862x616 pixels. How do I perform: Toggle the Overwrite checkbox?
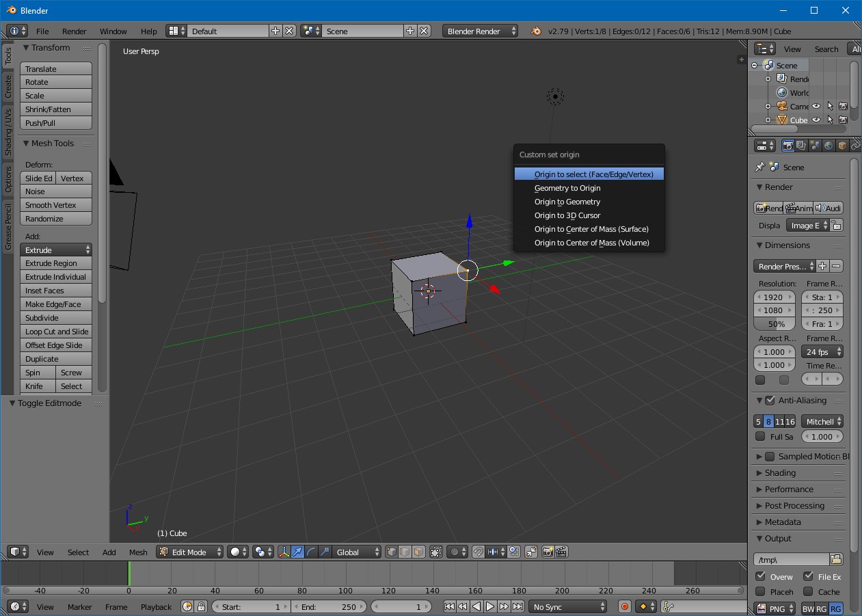point(760,577)
